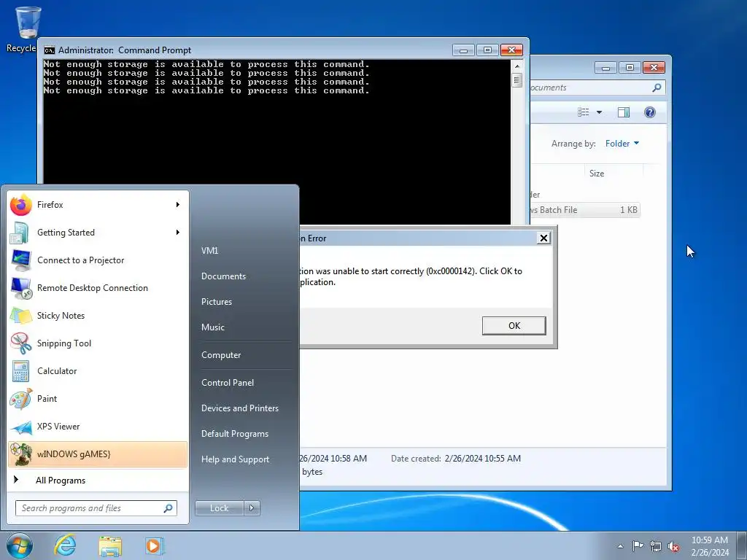Image resolution: width=747 pixels, height=560 pixels.
Task: Maximize the Explorer window
Action: 630,68
